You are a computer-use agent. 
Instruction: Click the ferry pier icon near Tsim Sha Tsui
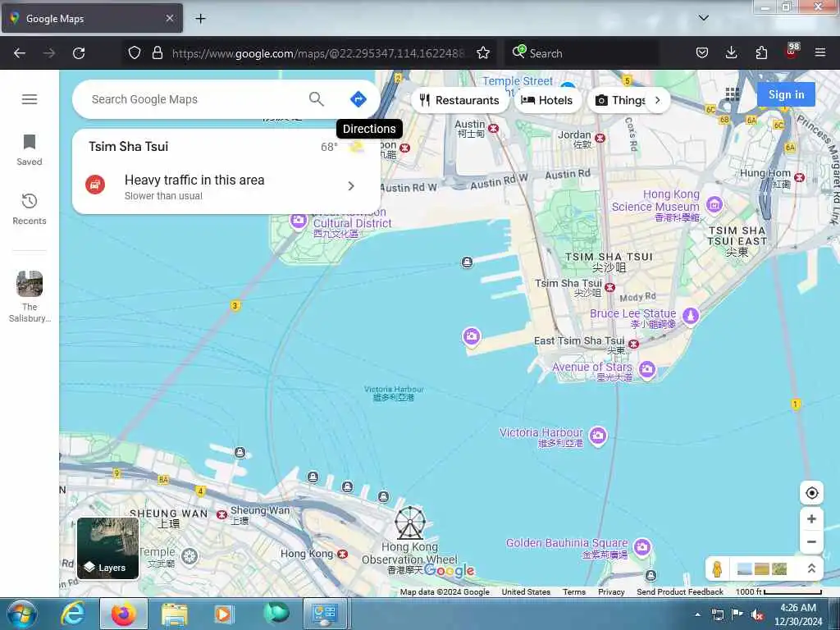coord(467,262)
